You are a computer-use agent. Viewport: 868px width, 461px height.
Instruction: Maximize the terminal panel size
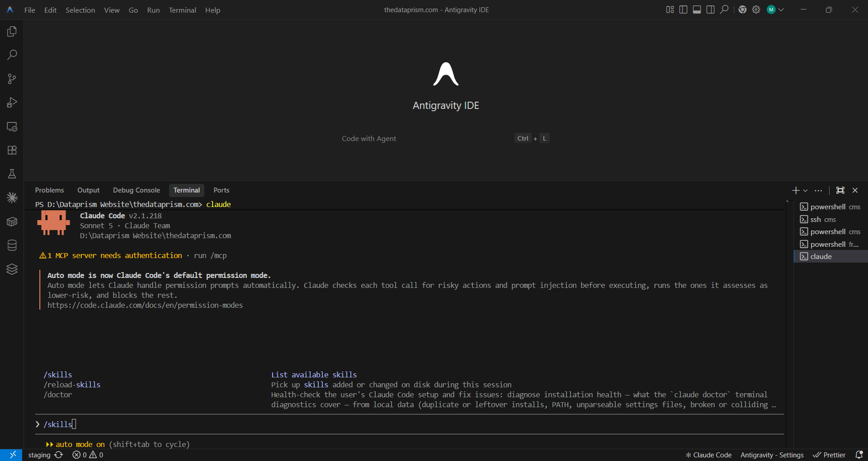(x=840, y=190)
